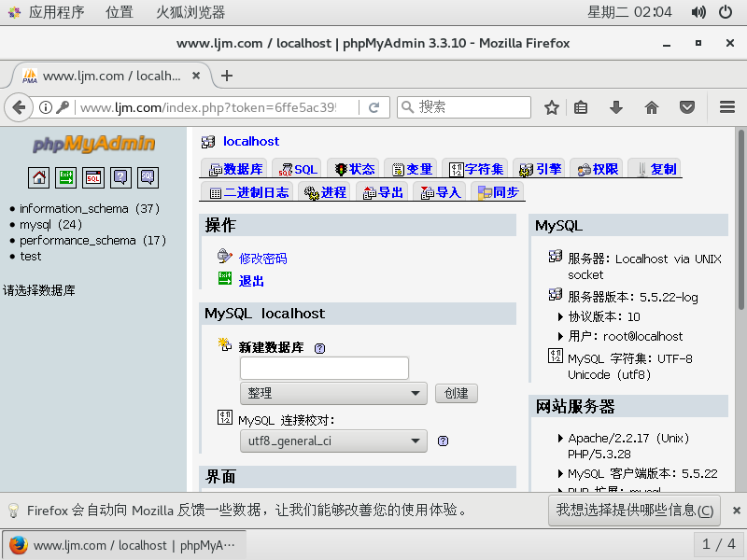Open the 变量 tab
Viewport: 747px width, 560px height.
(412, 169)
